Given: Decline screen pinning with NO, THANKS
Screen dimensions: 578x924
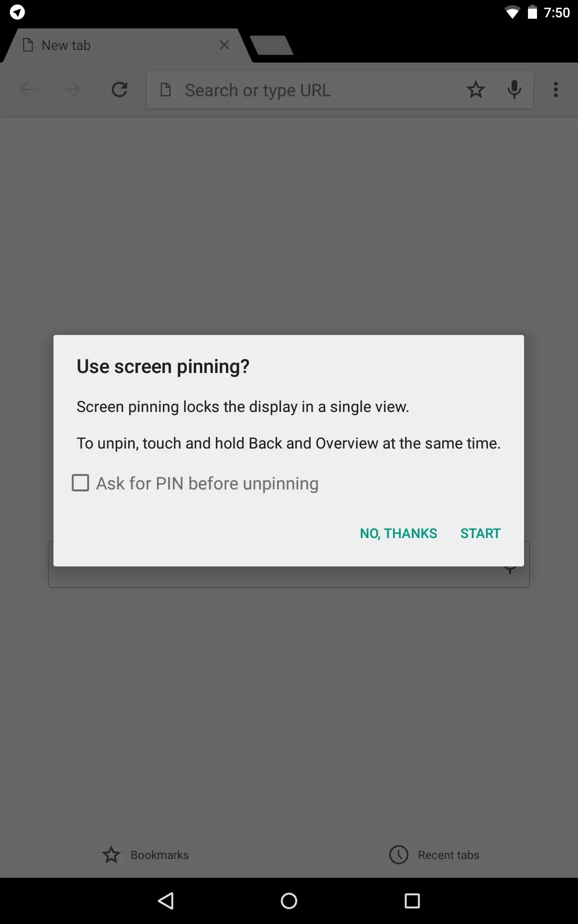Looking at the screenshot, I should point(398,533).
